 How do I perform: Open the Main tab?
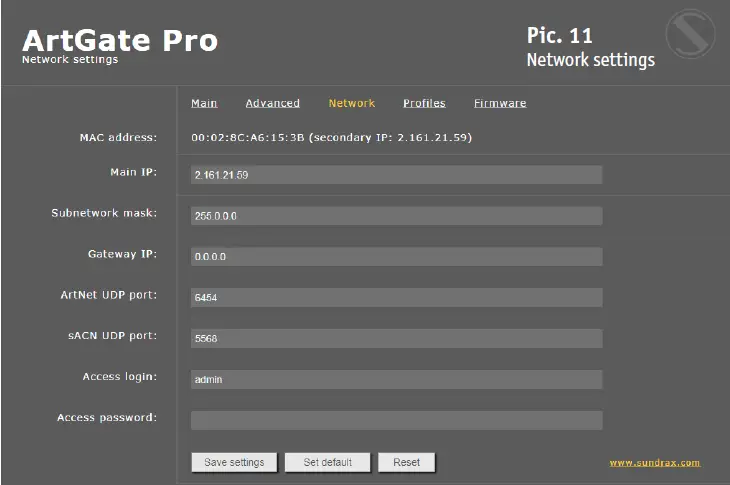[204, 103]
